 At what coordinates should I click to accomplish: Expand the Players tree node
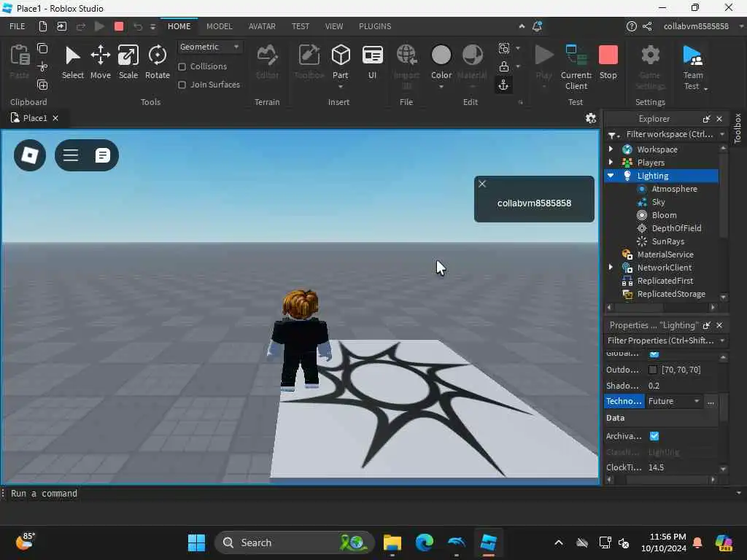point(611,163)
